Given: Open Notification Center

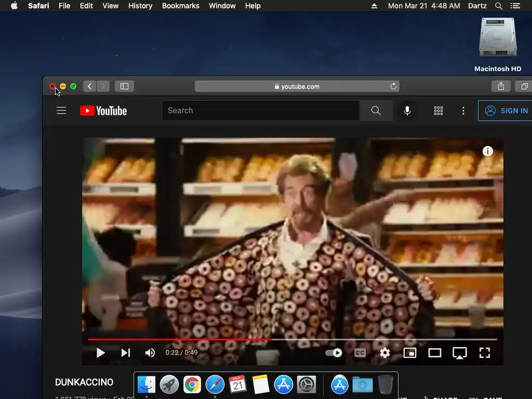Looking at the screenshot, I should (515, 6).
